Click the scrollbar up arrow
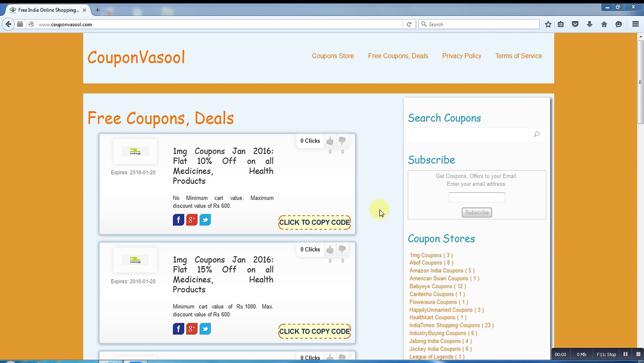The image size is (644, 363). click(640, 36)
